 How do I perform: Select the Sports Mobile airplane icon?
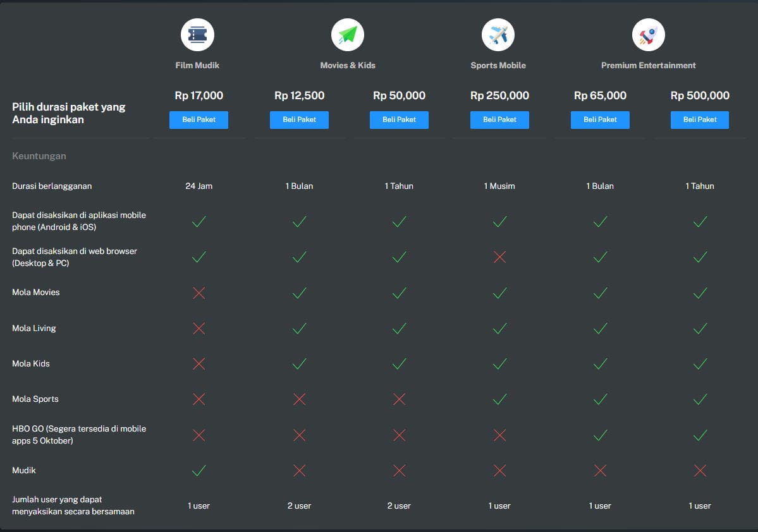click(x=498, y=35)
